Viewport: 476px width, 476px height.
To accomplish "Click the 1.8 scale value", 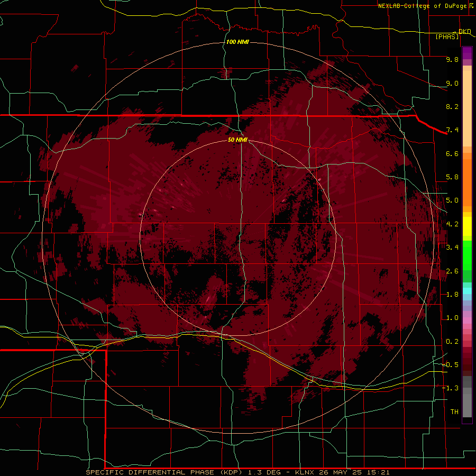I will coord(452,295).
